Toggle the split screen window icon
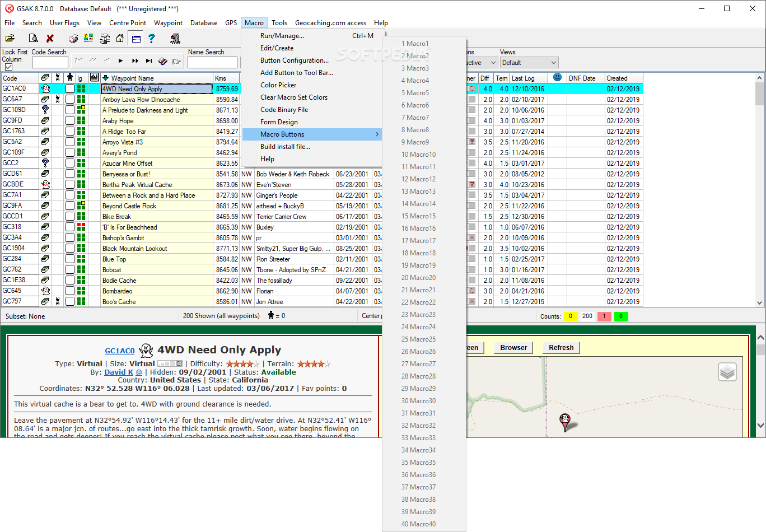Viewport: 766px width, 532px height. (x=136, y=38)
